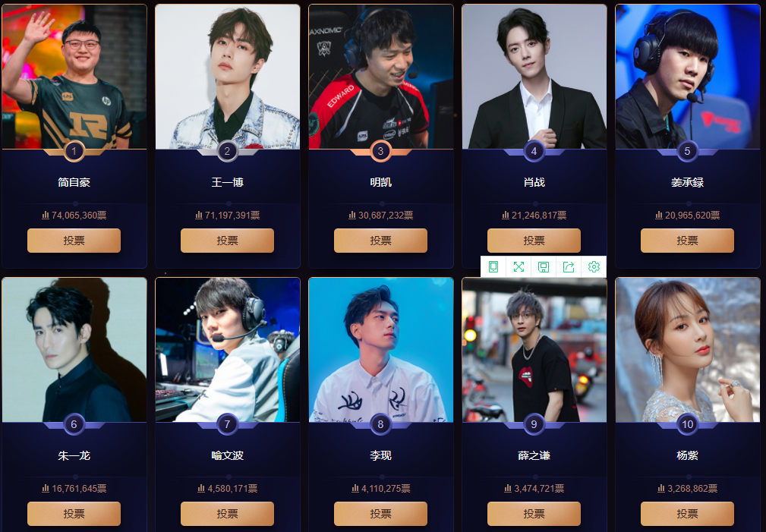Click the green fullscreen expand arrows icon
766x532 pixels.
(519, 266)
